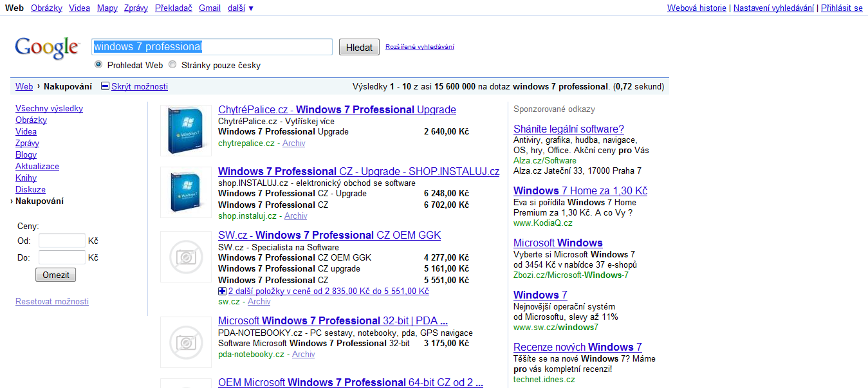Viewport: 868px width, 388px height.
Task: Focus the Do maximum price field
Action: pyautogui.click(x=62, y=257)
